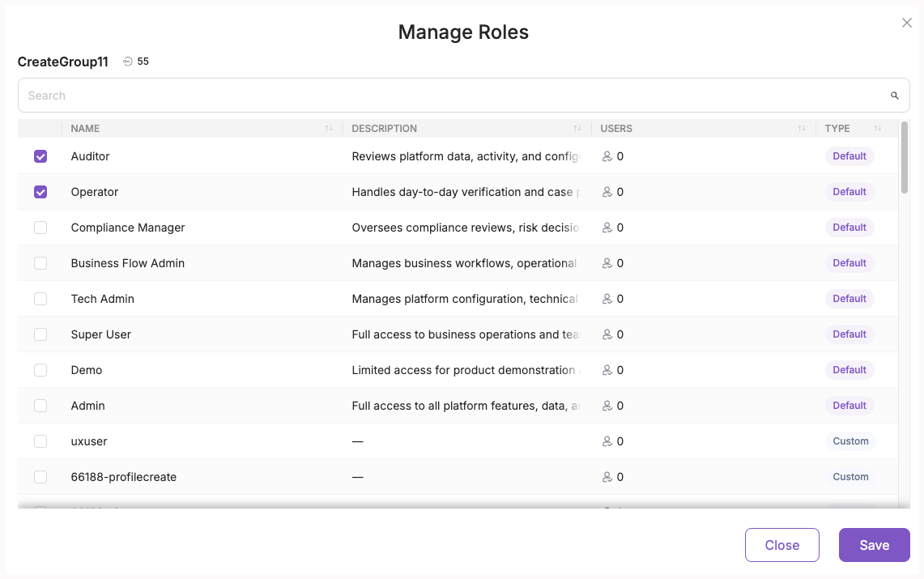Click the Default badge in Operator row
Image resolution: width=924 pixels, height=579 pixels.
pos(849,192)
